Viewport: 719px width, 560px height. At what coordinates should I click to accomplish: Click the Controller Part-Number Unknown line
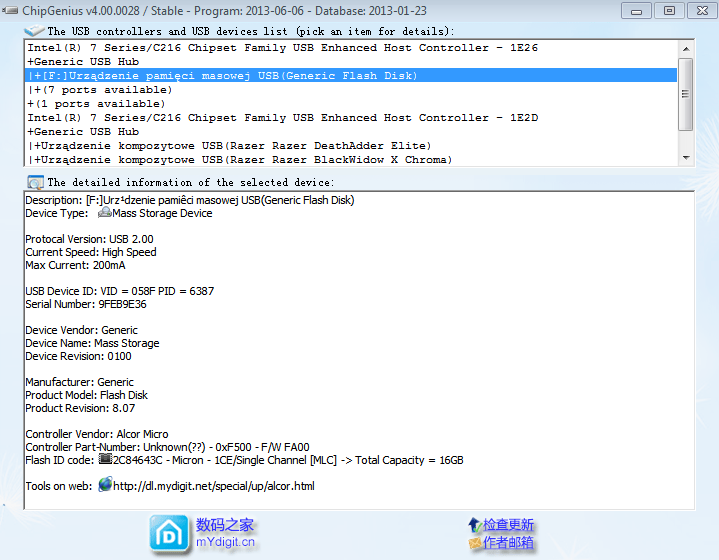point(167,447)
